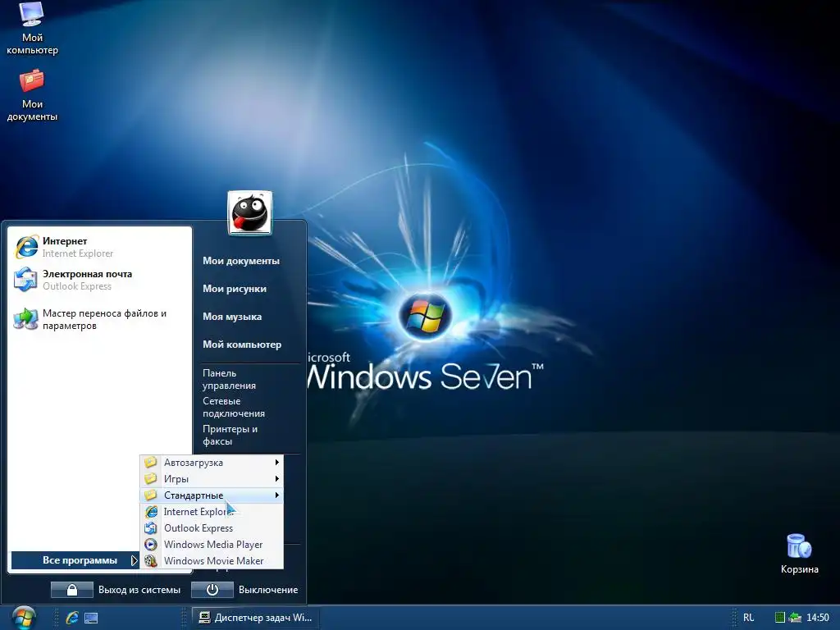Click the Игры folder icon

(x=151, y=478)
